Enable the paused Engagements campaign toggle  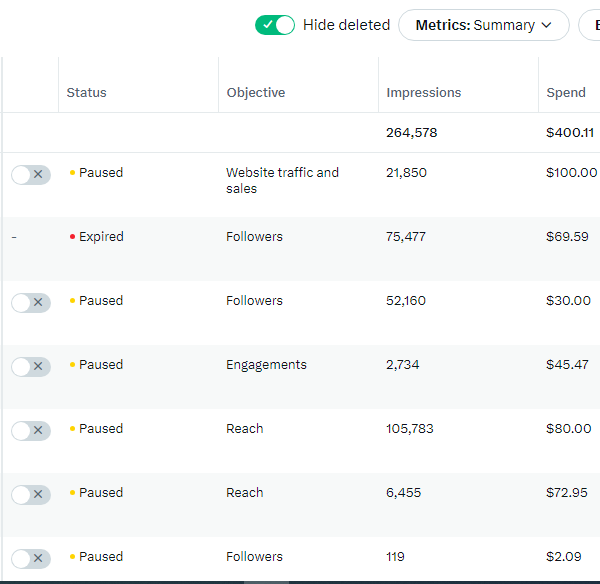pos(31,367)
